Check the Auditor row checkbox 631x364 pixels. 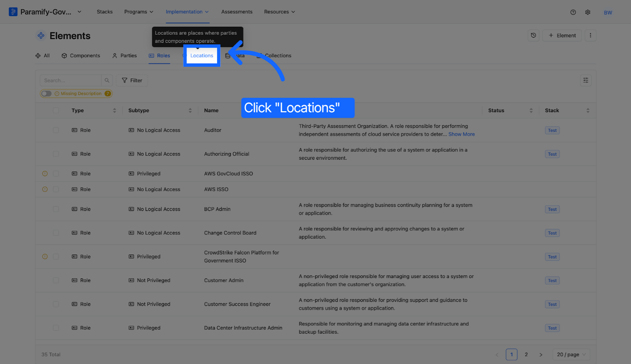pos(56,130)
